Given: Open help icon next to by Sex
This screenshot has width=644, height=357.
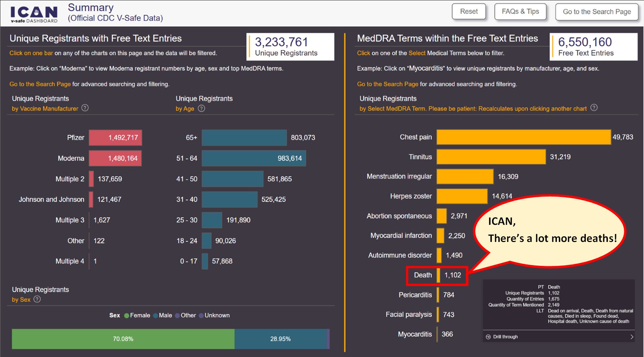Looking at the screenshot, I should click(37, 299).
